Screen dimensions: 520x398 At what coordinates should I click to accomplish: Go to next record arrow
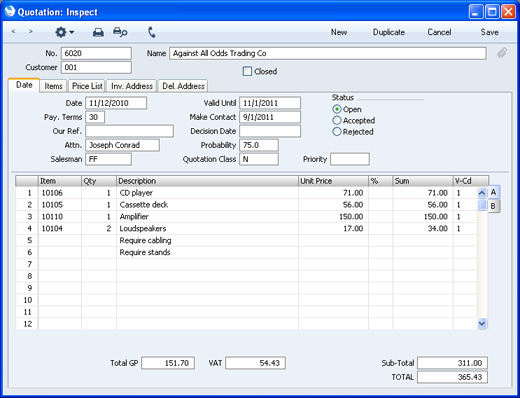click(31, 32)
